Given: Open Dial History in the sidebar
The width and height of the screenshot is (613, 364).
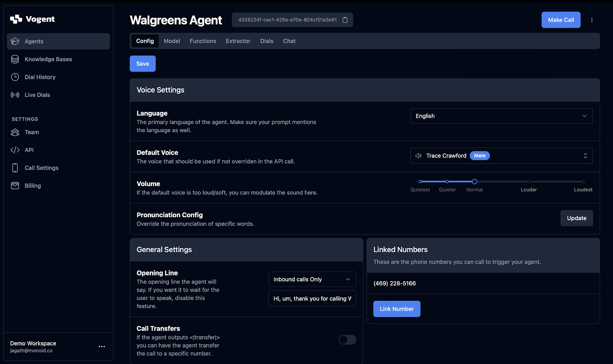Looking at the screenshot, I should tap(58, 77).
